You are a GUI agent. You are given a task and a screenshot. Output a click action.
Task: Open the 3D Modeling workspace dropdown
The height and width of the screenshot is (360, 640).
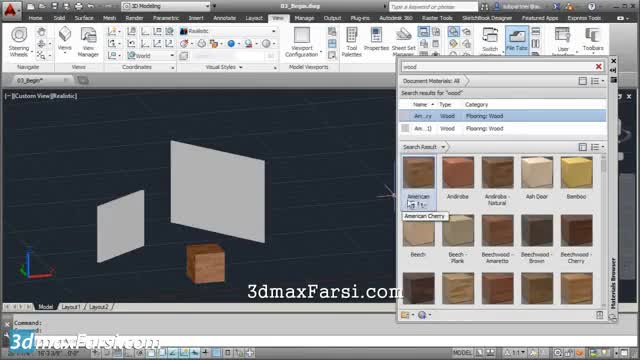pos(166,6)
